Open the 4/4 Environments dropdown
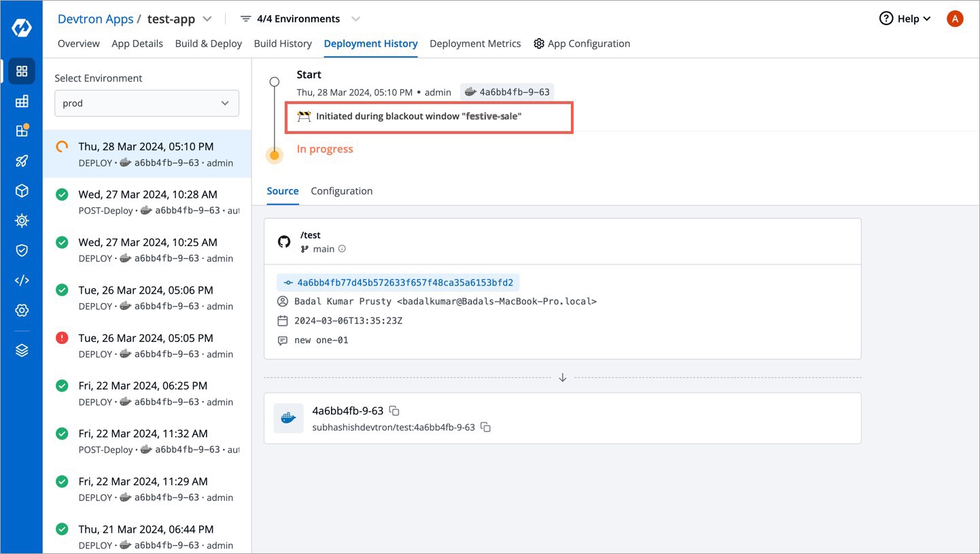 click(298, 18)
